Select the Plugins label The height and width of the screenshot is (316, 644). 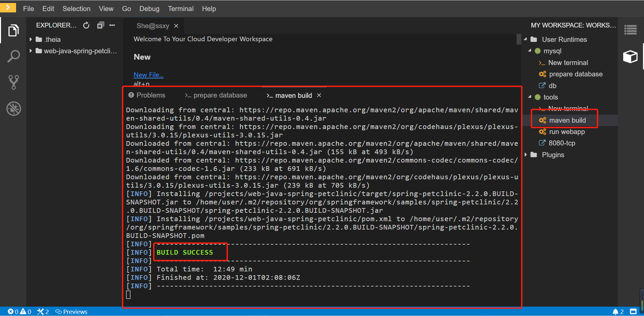point(553,155)
